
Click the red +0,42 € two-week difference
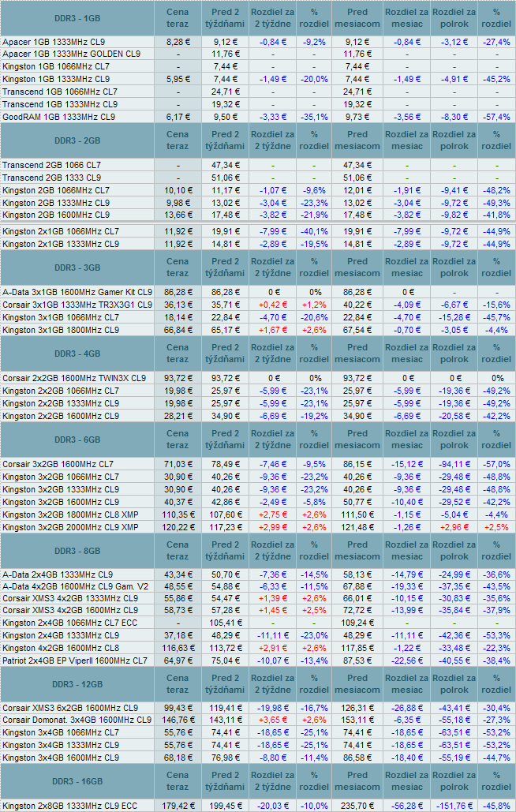click(x=272, y=305)
